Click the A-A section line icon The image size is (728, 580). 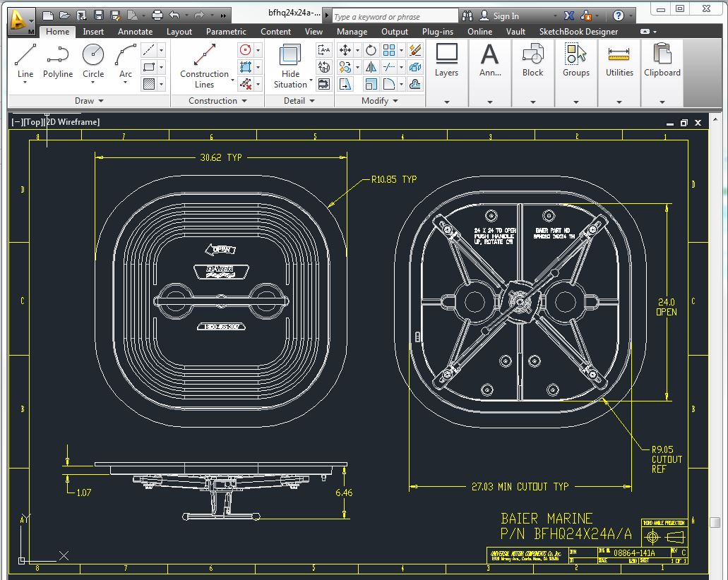(x=323, y=49)
